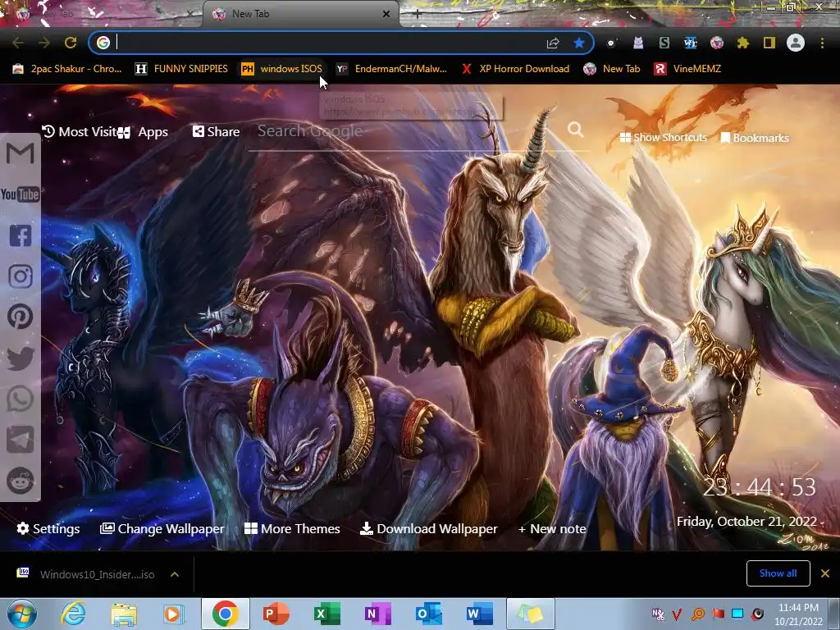Open the Instagram sidebar shortcut
The image size is (840, 630).
tap(21, 276)
